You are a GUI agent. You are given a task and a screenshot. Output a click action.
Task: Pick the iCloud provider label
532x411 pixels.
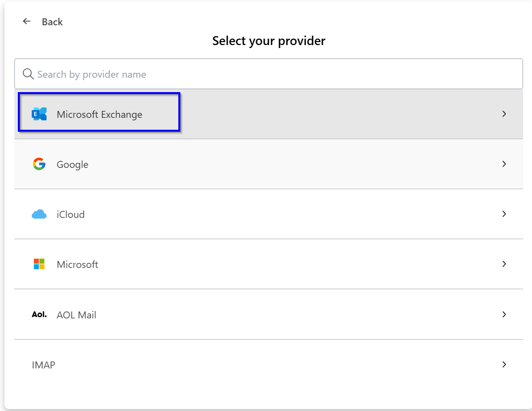[x=70, y=214]
